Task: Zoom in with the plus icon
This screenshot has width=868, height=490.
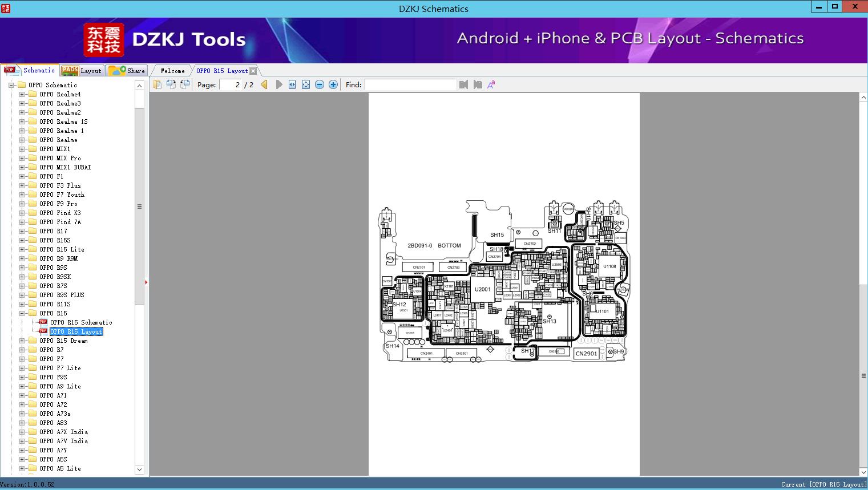Action: point(333,84)
